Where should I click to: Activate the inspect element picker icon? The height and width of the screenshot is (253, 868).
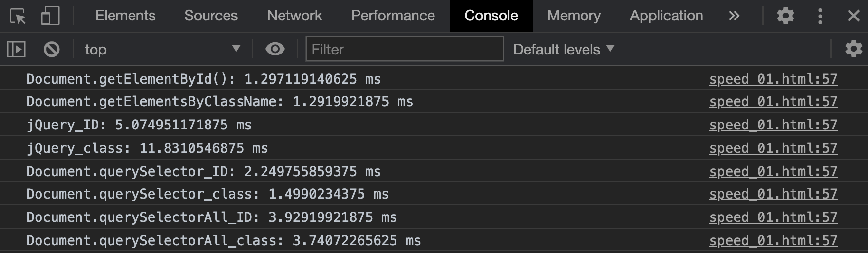[x=18, y=16]
